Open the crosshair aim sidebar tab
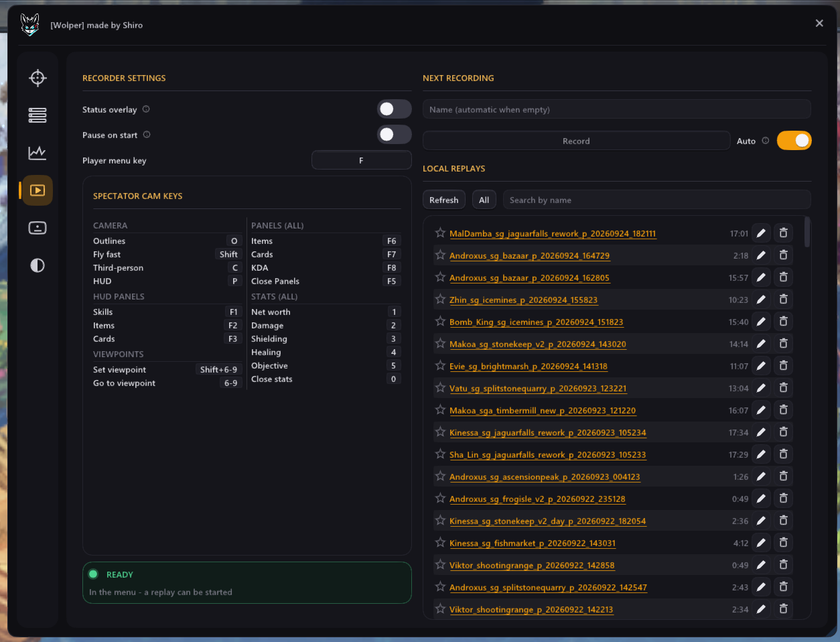The image size is (840, 642). point(38,78)
